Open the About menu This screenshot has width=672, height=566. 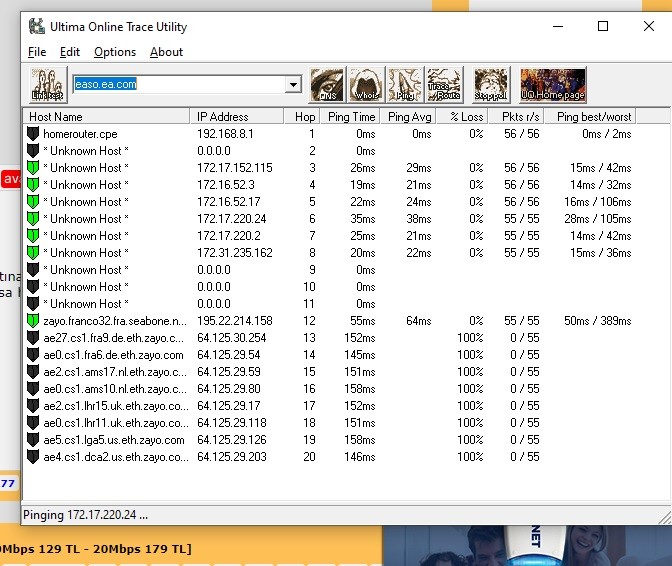(x=166, y=52)
